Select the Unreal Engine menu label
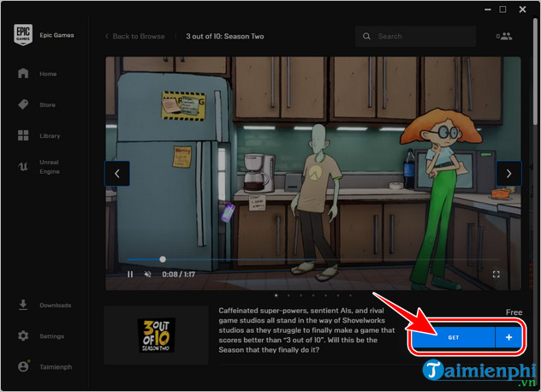The height and width of the screenshot is (392, 541). tap(50, 167)
